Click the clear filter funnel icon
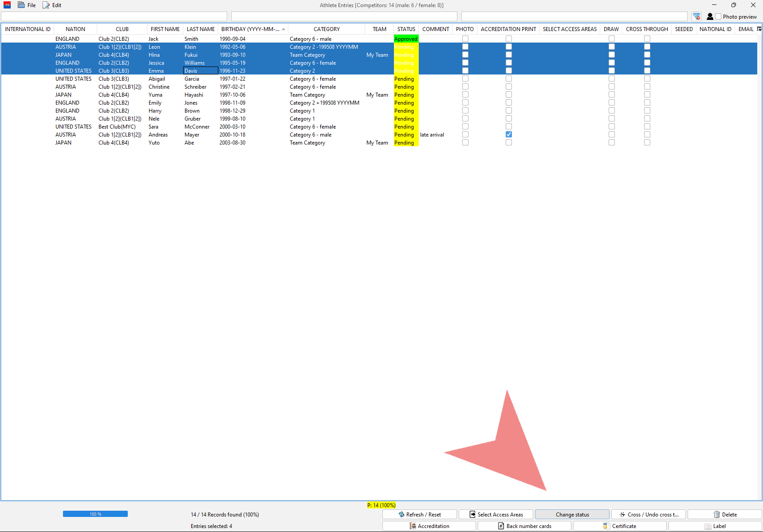The height and width of the screenshot is (532, 763). pyautogui.click(x=696, y=16)
